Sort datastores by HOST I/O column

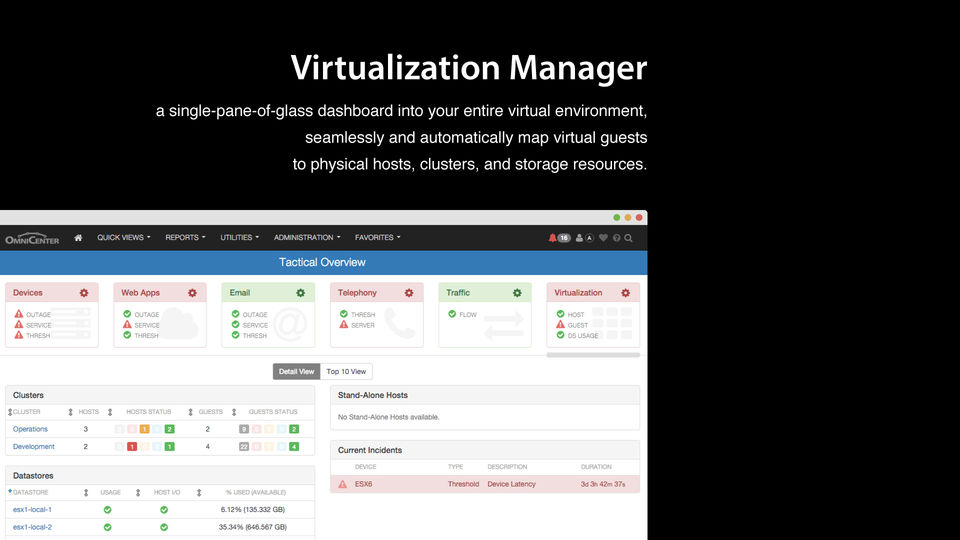(x=167, y=492)
